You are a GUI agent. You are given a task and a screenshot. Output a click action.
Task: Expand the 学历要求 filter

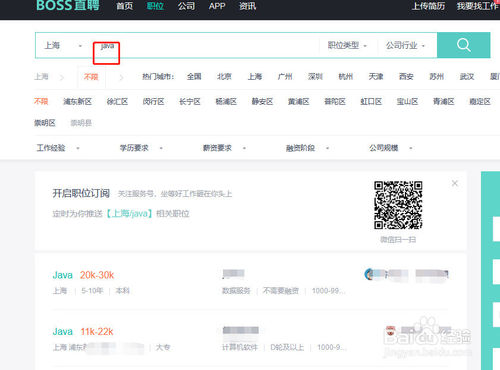[x=141, y=148]
